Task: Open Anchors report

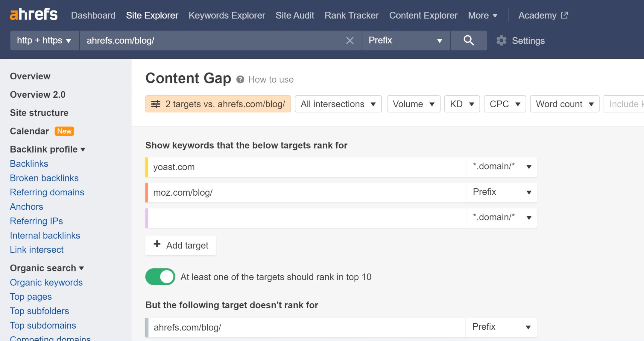Action: (27, 206)
